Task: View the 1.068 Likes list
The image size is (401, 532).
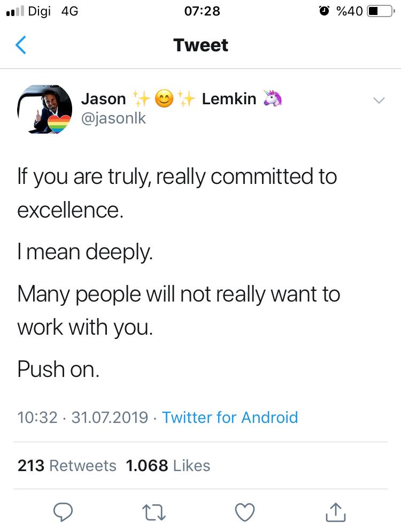Action: [x=168, y=465]
